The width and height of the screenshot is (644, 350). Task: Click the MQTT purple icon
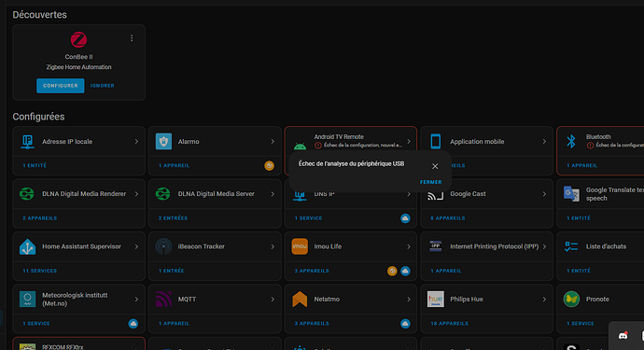pyautogui.click(x=163, y=299)
